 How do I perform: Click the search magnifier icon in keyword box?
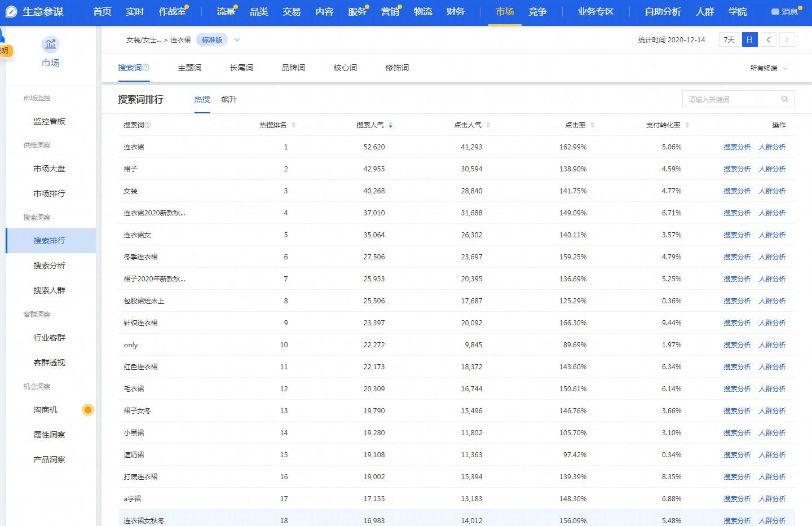pyautogui.click(x=784, y=99)
